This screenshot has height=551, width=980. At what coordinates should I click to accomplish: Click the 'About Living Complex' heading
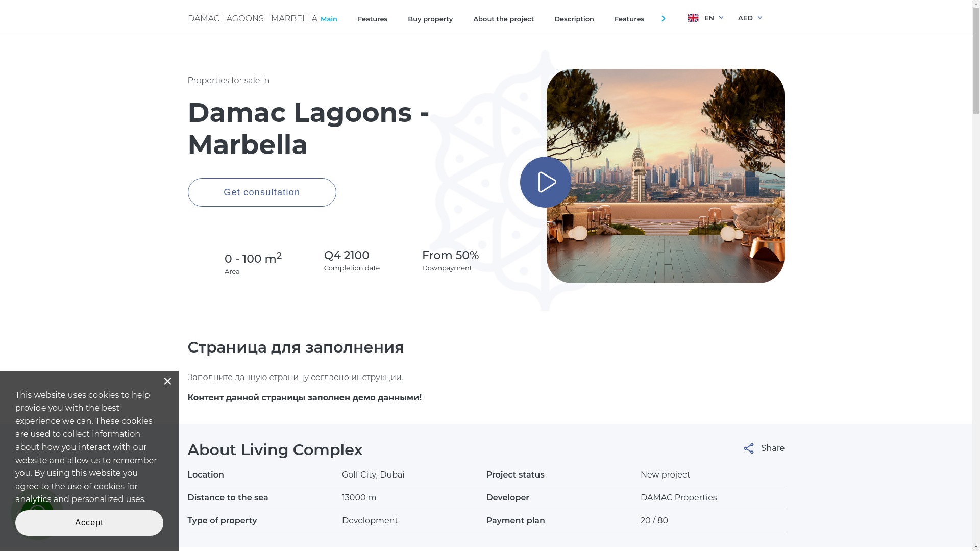click(275, 450)
